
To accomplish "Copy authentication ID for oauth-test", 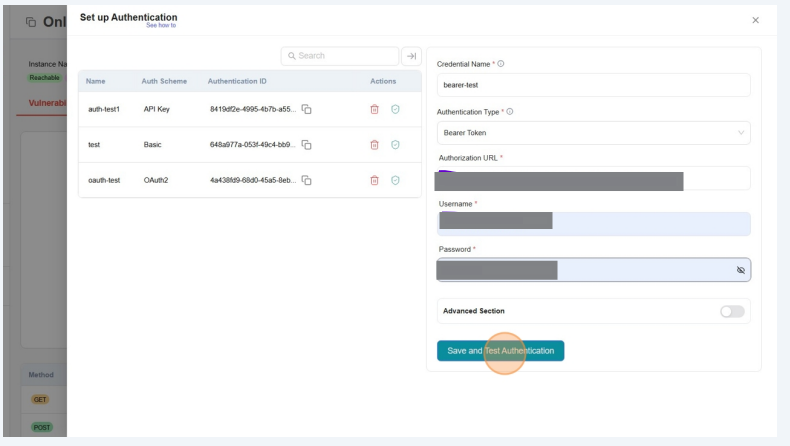I will 307,180.
